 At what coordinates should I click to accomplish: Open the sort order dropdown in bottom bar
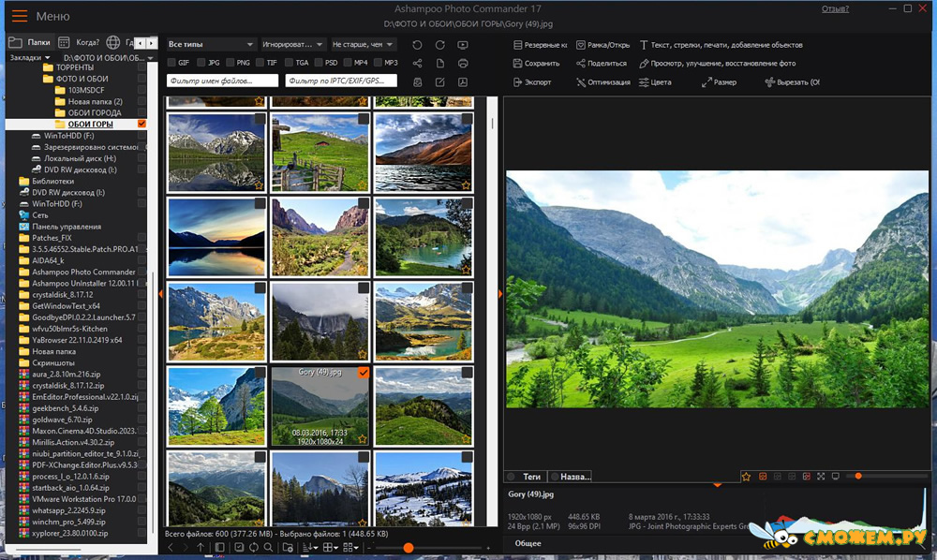[x=309, y=547]
